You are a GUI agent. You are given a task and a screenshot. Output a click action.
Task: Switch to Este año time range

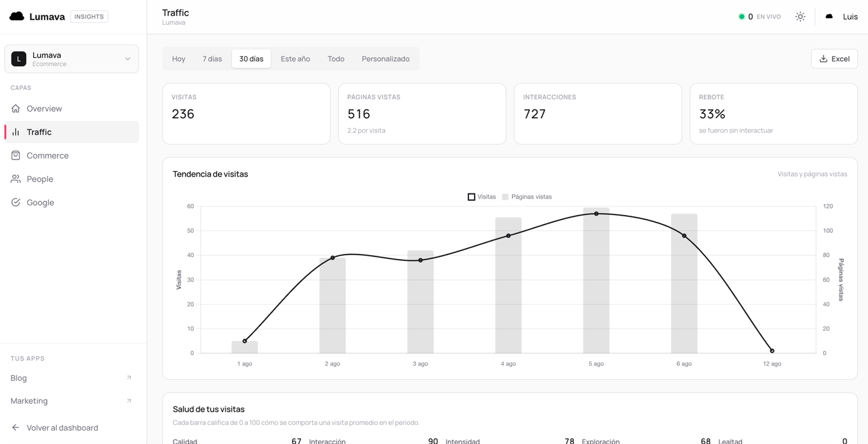tap(295, 59)
